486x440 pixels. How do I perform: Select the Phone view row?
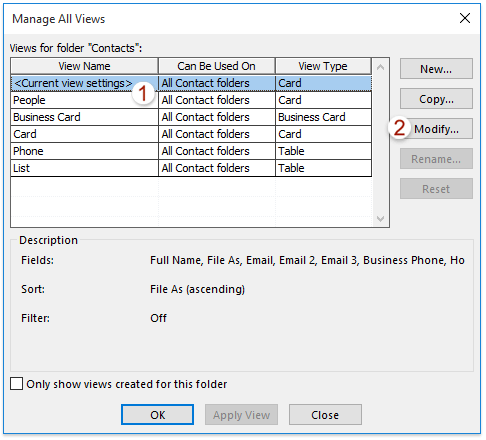tap(191, 151)
